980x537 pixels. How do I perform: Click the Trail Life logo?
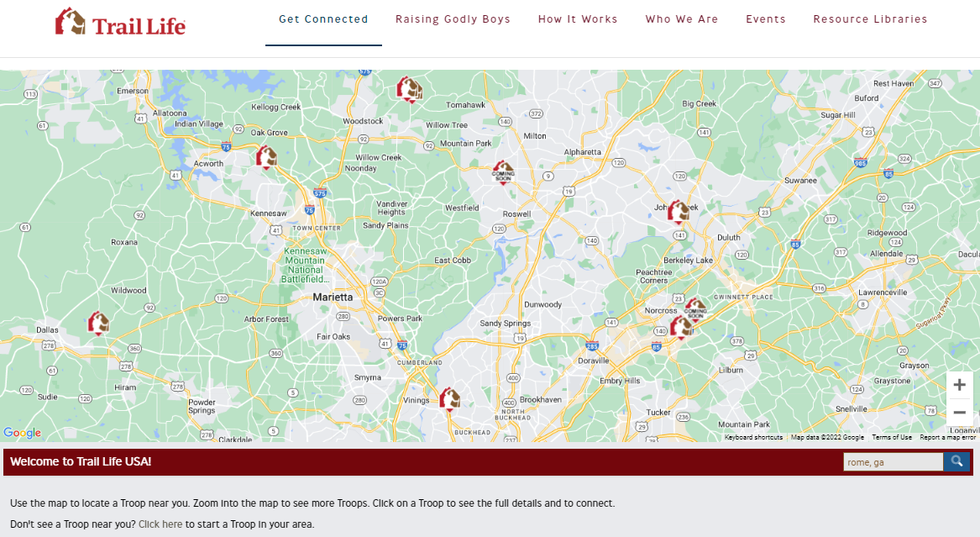click(x=120, y=22)
